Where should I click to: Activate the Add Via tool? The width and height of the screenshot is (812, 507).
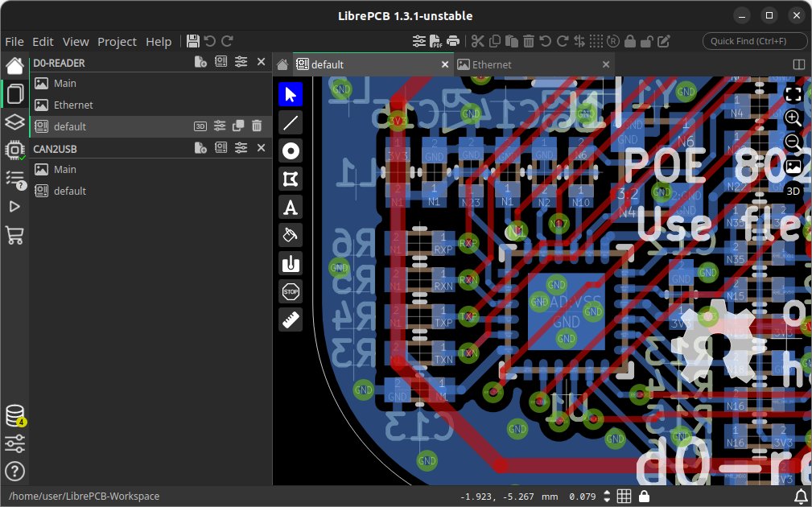pos(290,150)
